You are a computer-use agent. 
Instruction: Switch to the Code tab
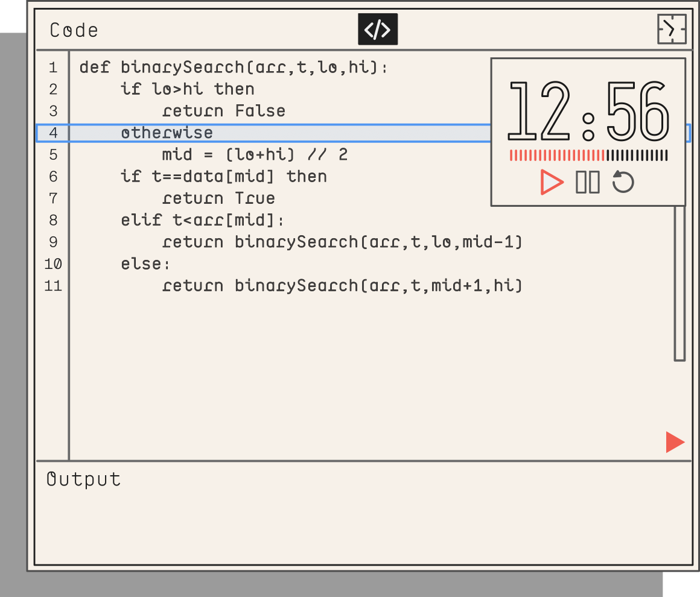74,29
